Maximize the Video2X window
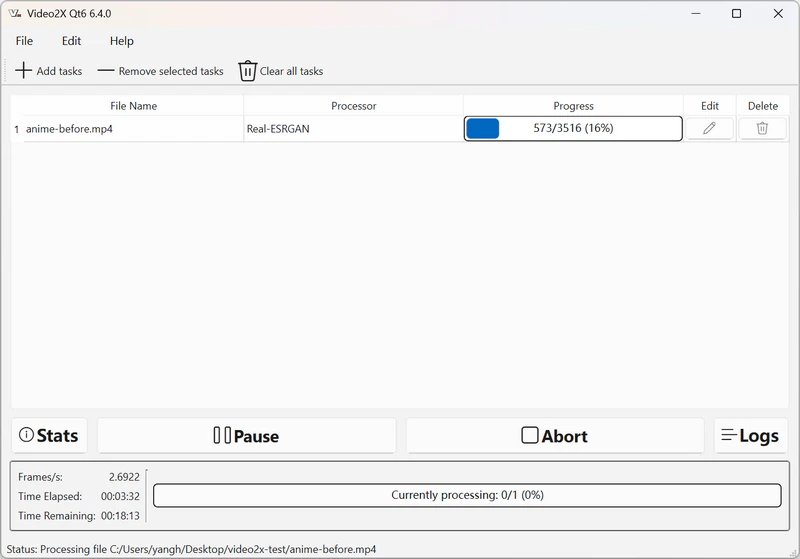 click(736, 13)
